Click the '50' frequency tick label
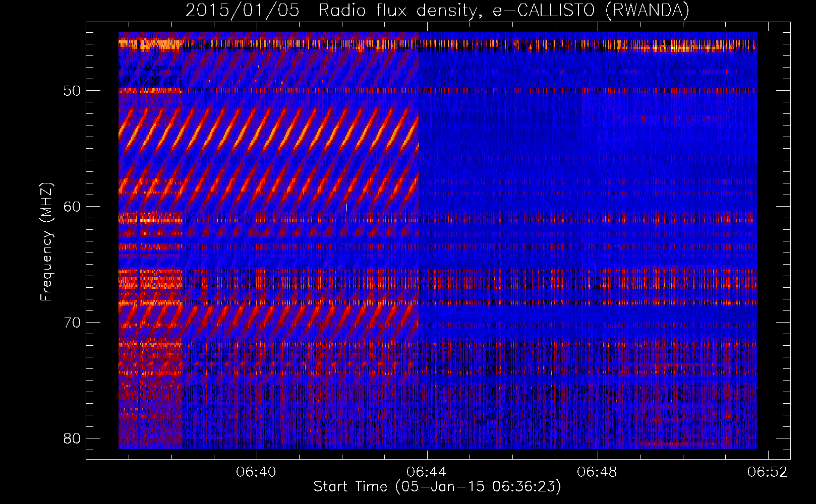 click(72, 91)
